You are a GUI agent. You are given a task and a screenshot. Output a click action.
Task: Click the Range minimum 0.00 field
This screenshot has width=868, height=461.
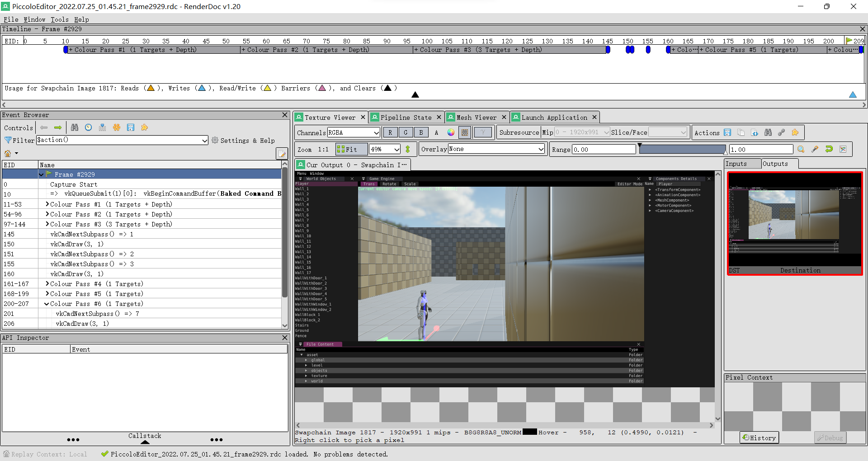[604, 150]
